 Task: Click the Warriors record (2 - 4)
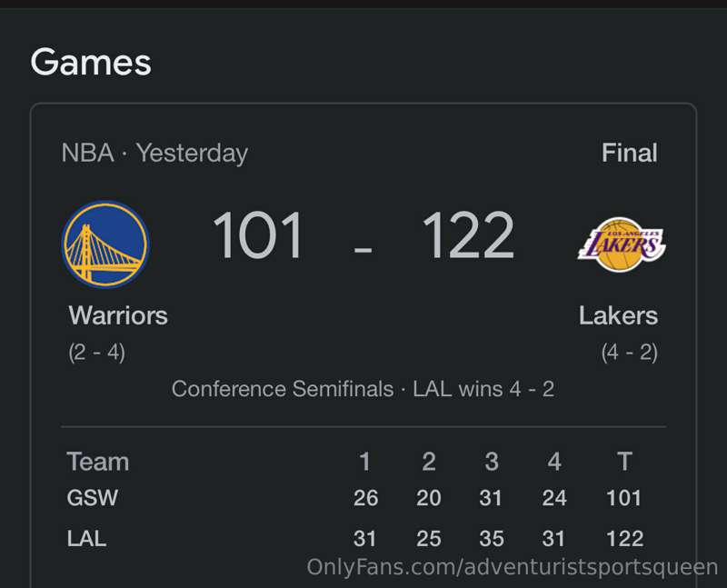click(97, 353)
